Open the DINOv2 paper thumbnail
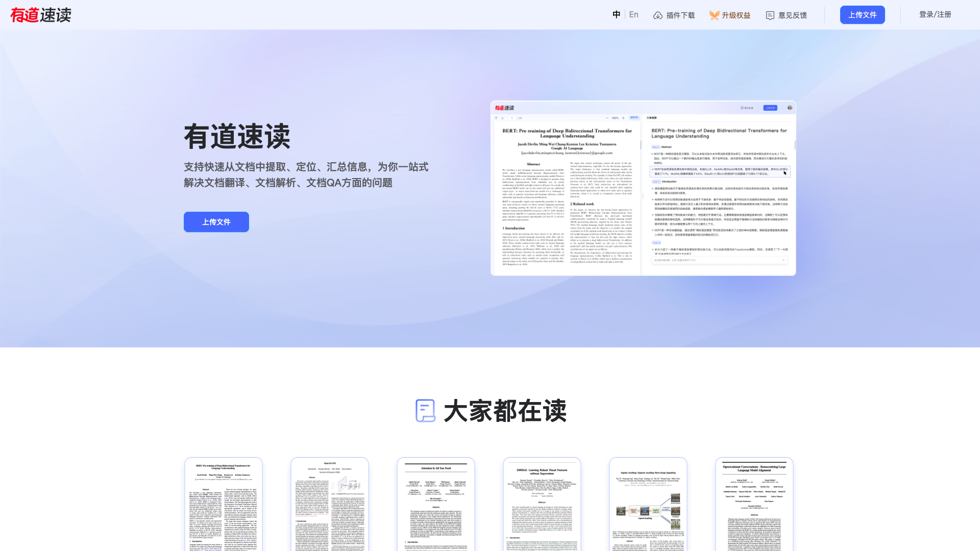The image size is (980, 551). click(542, 504)
